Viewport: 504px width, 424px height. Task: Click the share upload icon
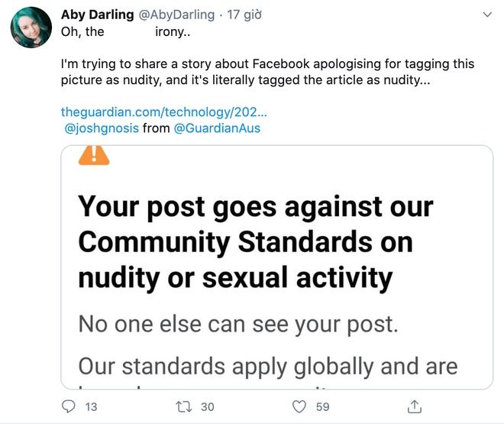415,406
